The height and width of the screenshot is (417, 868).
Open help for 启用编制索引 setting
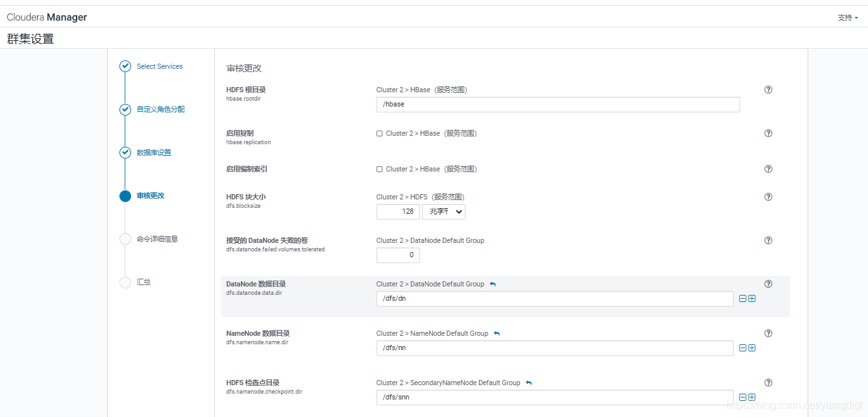pyautogui.click(x=769, y=169)
